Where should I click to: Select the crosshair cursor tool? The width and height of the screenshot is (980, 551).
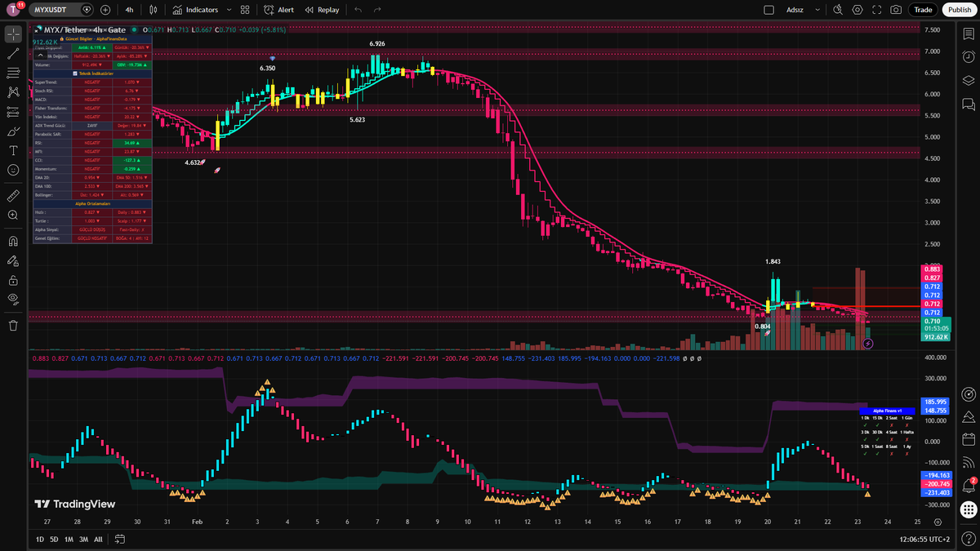pos(13,34)
